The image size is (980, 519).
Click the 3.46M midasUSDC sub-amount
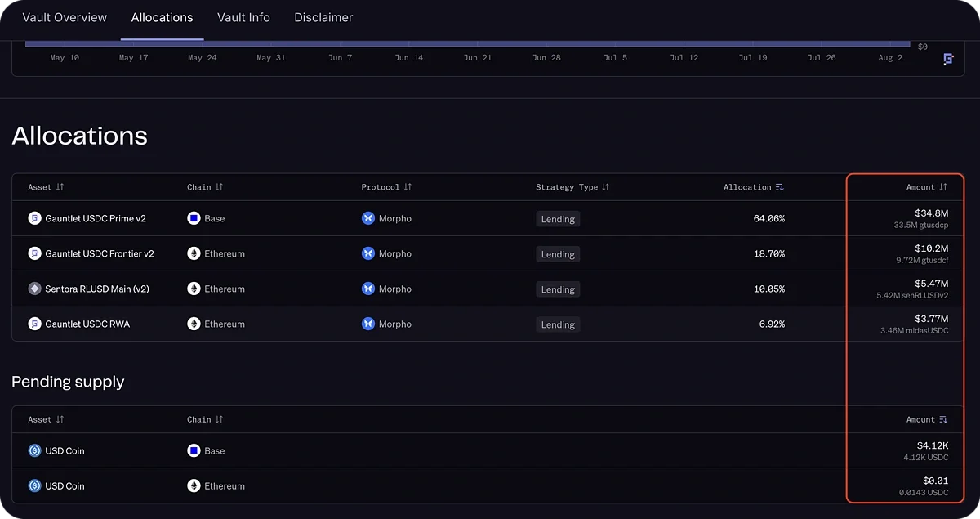(x=915, y=330)
